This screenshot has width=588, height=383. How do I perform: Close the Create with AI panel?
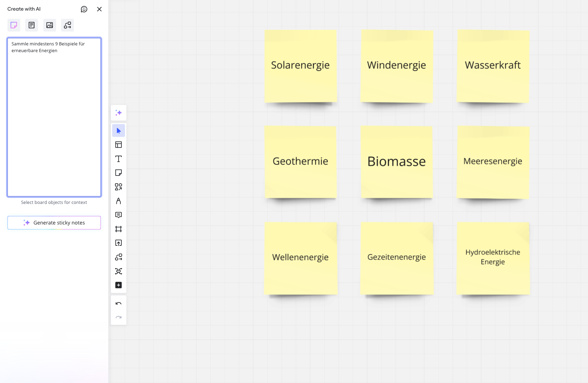point(99,9)
